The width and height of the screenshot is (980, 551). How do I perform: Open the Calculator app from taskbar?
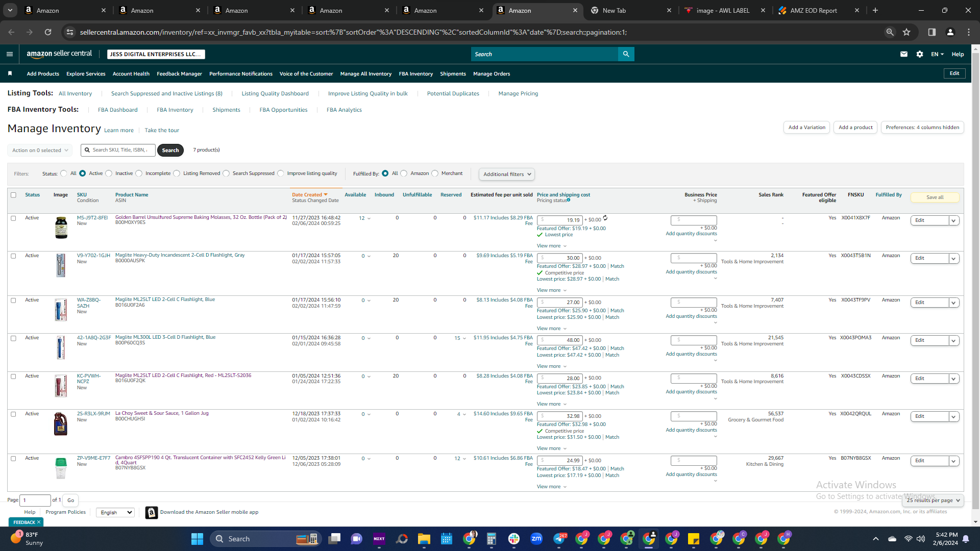(x=492, y=539)
